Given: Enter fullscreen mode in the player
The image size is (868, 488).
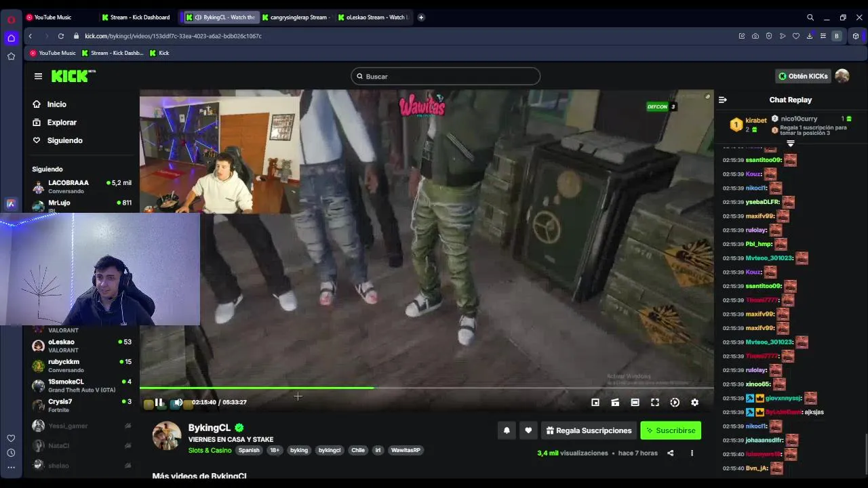Looking at the screenshot, I should pyautogui.click(x=655, y=402).
